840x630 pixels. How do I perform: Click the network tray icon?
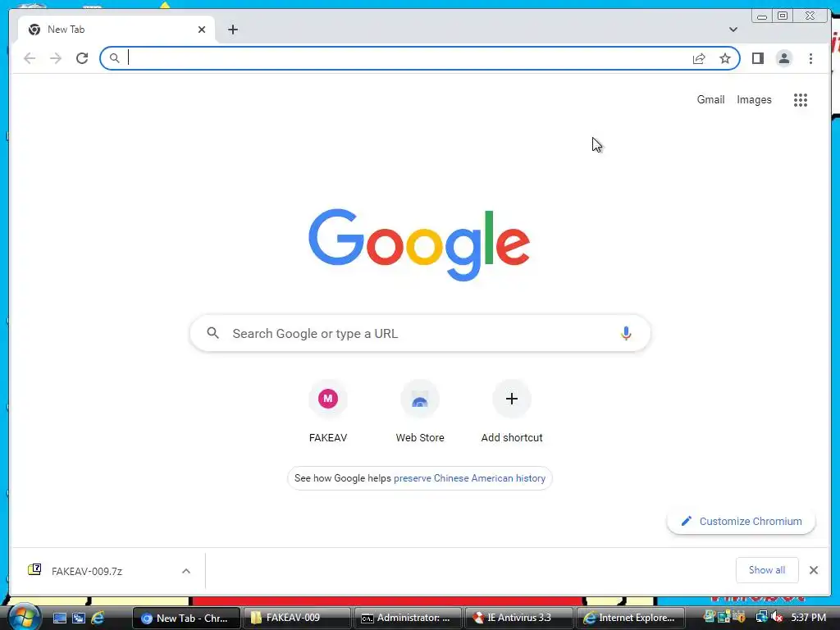click(x=761, y=618)
